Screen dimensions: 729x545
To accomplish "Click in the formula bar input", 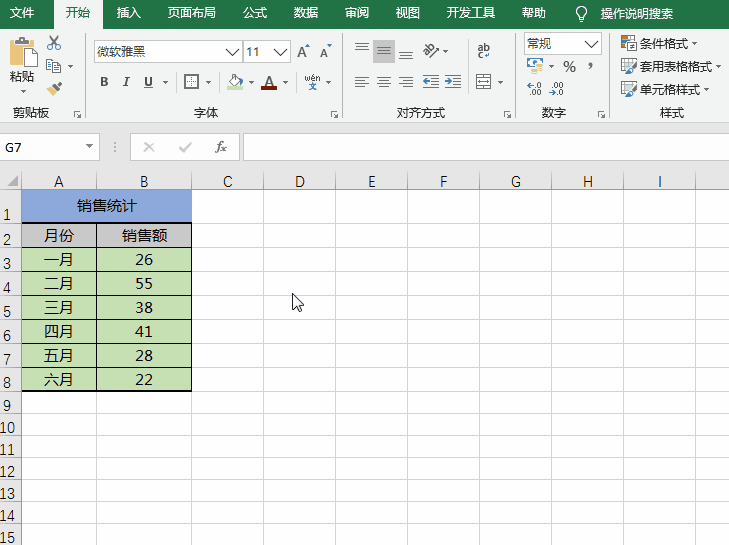I will click(x=486, y=147).
